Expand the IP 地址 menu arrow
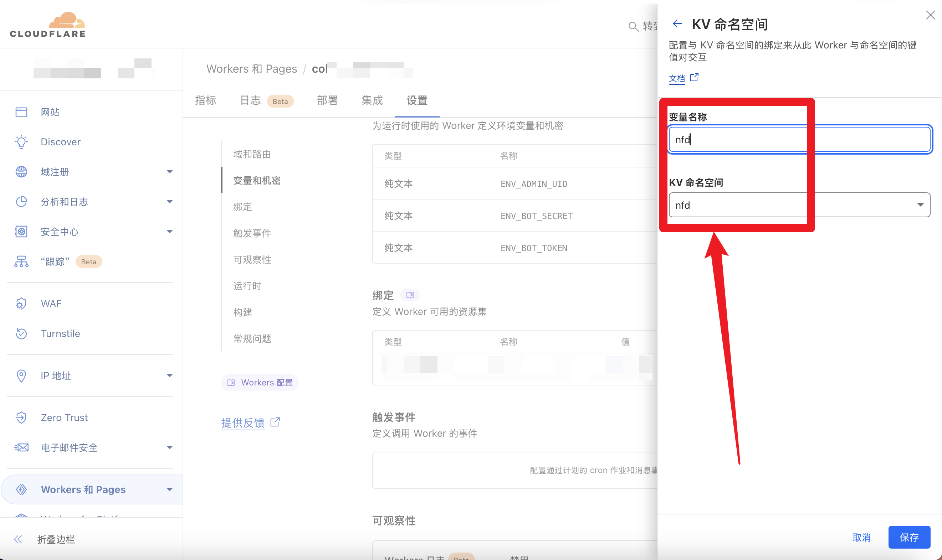The height and width of the screenshot is (560, 942). (170, 375)
